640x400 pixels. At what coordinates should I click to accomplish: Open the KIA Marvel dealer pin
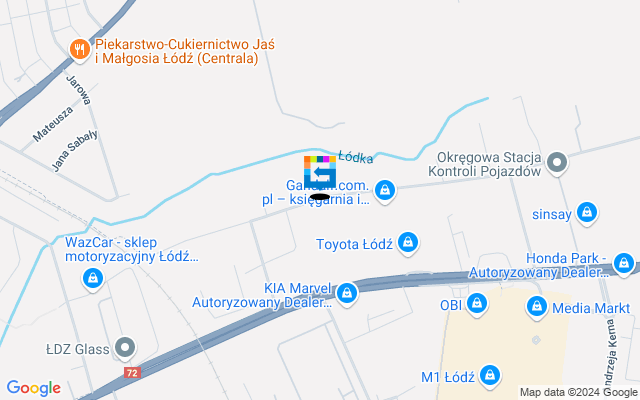click(x=347, y=294)
